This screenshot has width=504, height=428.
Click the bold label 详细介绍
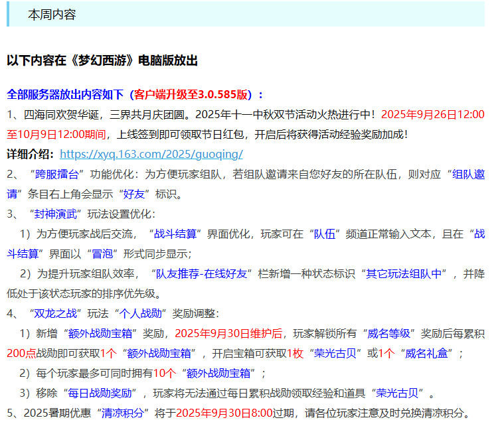(x=28, y=154)
